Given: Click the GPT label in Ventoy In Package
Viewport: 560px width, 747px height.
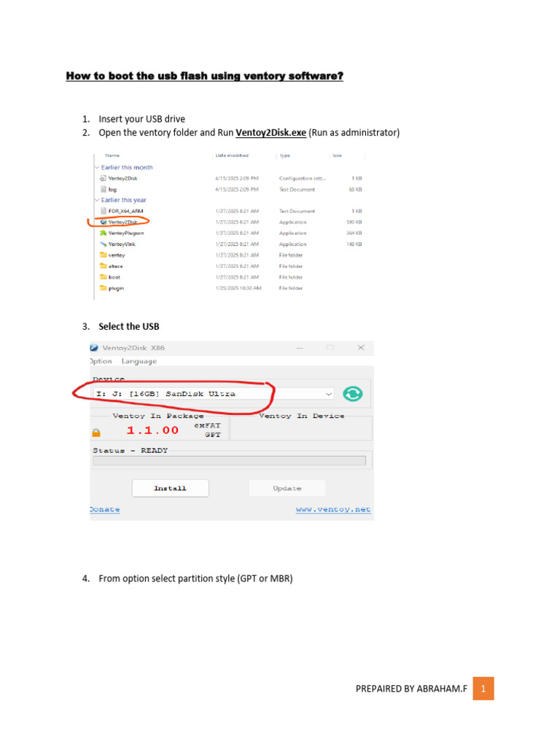Looking at the screenshot, I should 213,435.
